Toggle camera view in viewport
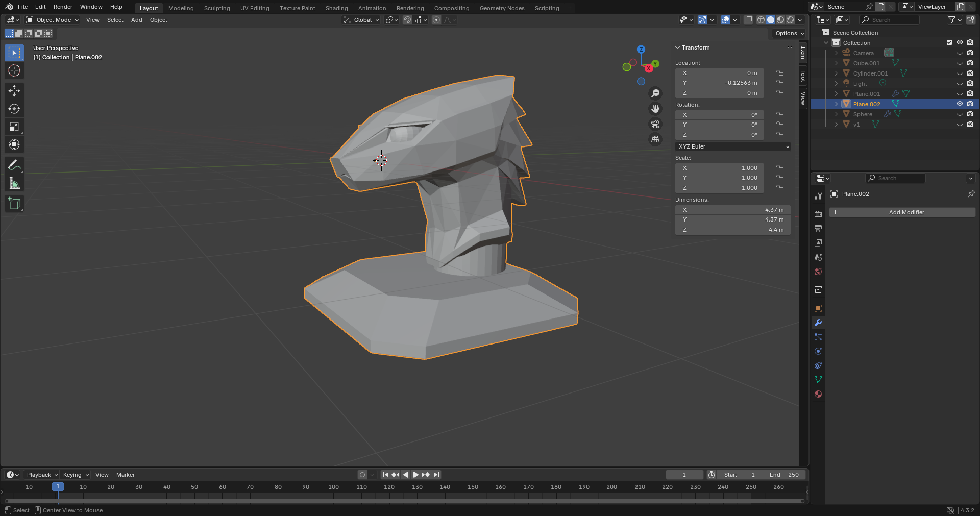 tap(655, 124)
